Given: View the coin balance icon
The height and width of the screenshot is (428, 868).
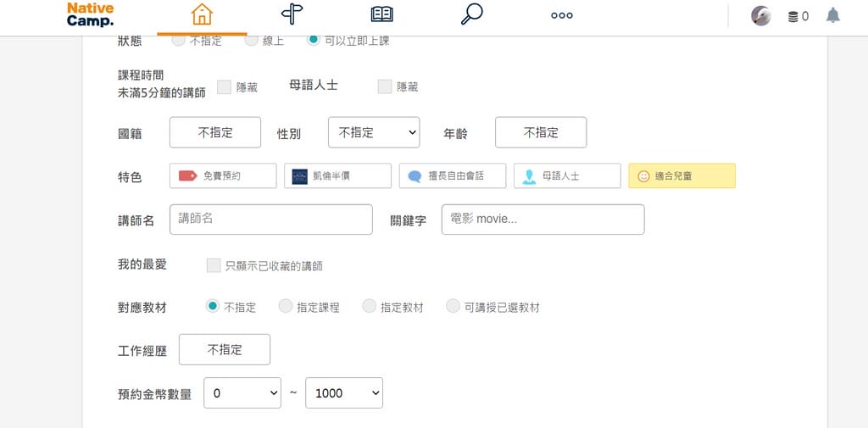Looking at the screenshot, I should (793, 17).
